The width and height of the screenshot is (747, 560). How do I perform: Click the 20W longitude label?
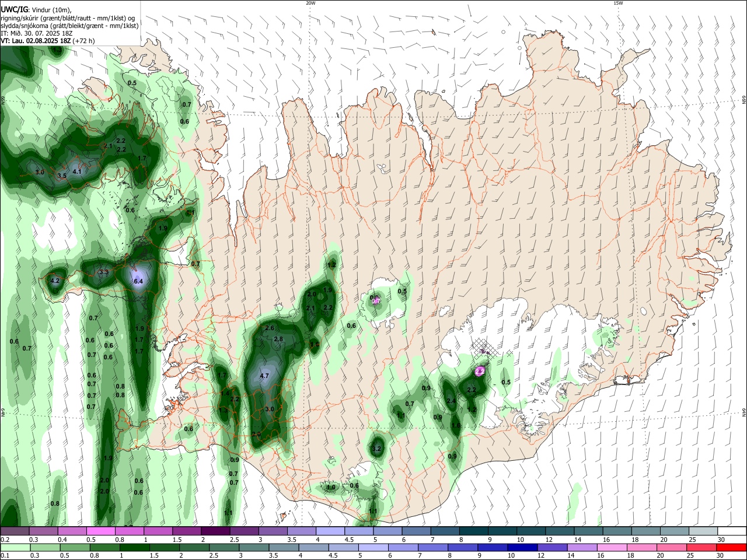point(310,3)
